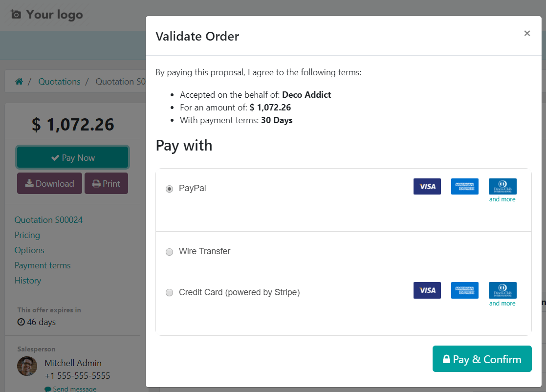
Task: Click the Pay & Confirm button
Action: (482, 359)
